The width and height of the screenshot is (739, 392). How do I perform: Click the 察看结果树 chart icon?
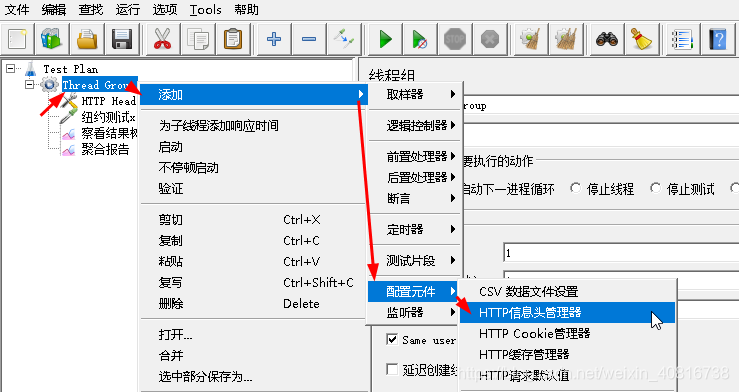(68, 134)
